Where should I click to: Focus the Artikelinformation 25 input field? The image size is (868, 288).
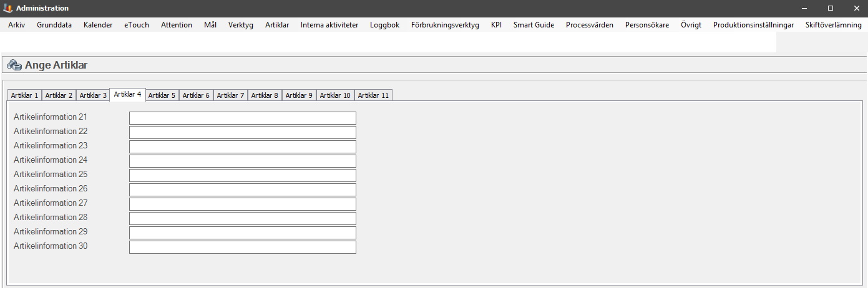point(242,175)
